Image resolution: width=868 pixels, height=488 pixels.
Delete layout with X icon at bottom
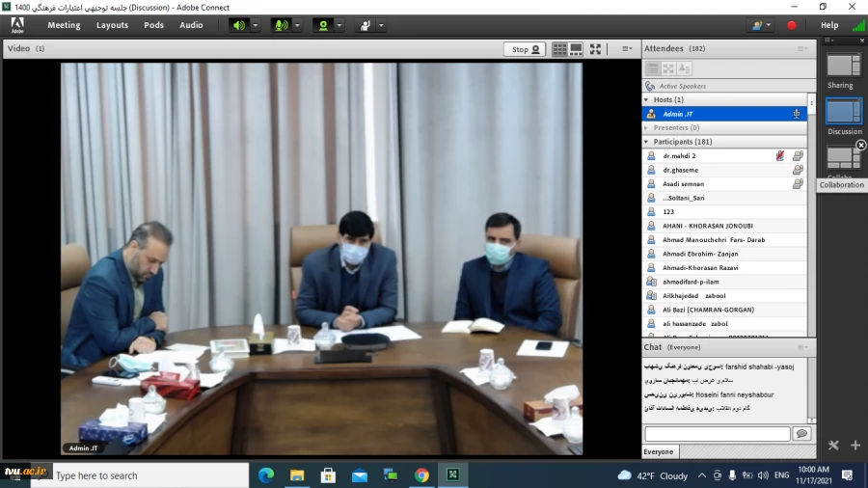point(833,446)
